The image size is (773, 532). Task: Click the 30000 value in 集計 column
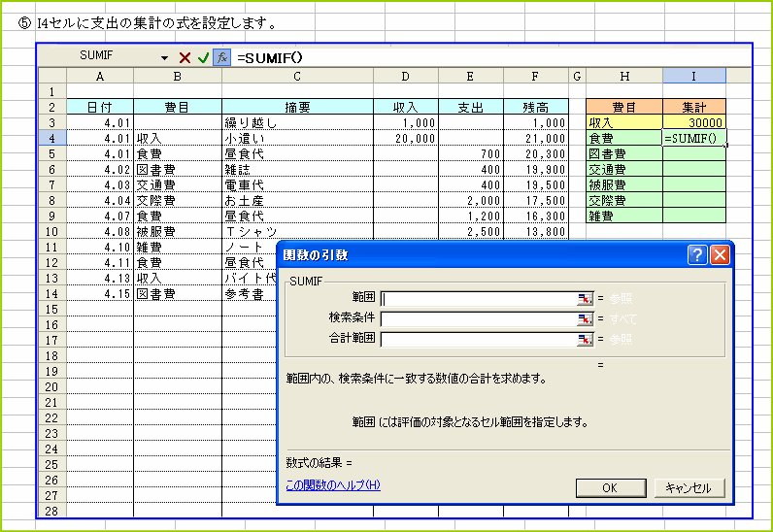pos(694,122)
